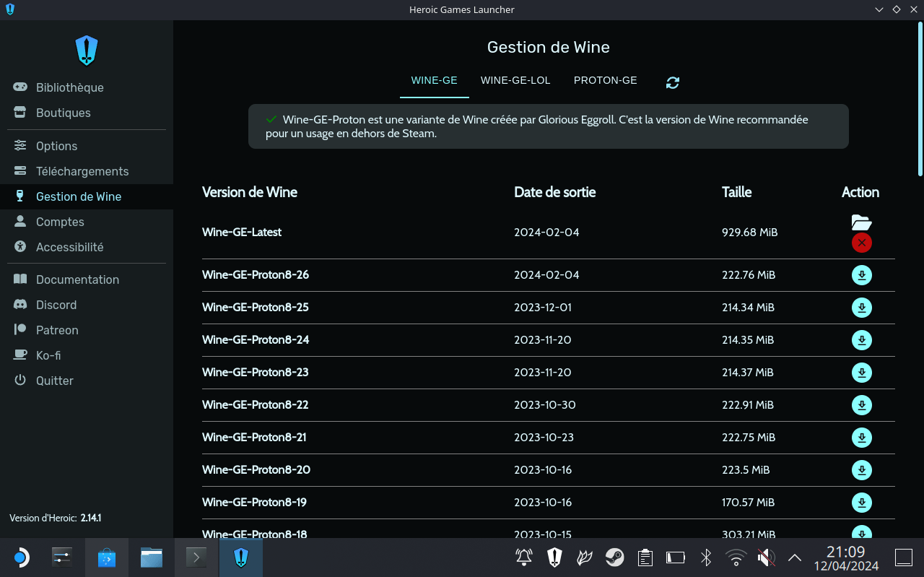Open Accessibilité settings
Image resolution: width=924 pixels, height=577 pixels.
87,247
